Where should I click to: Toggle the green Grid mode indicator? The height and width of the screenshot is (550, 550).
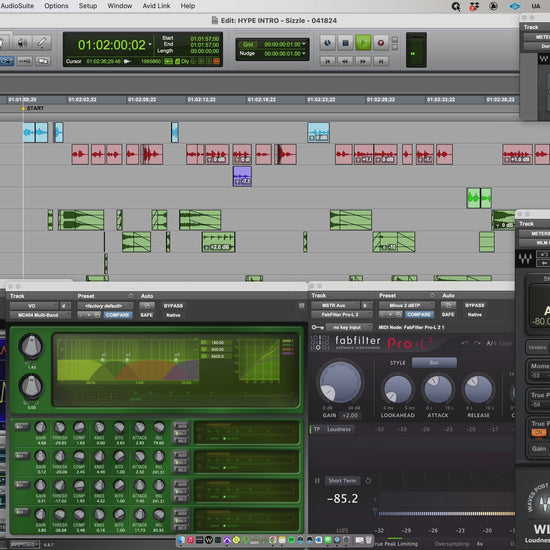pyautogui.click(x=248, y=45)
